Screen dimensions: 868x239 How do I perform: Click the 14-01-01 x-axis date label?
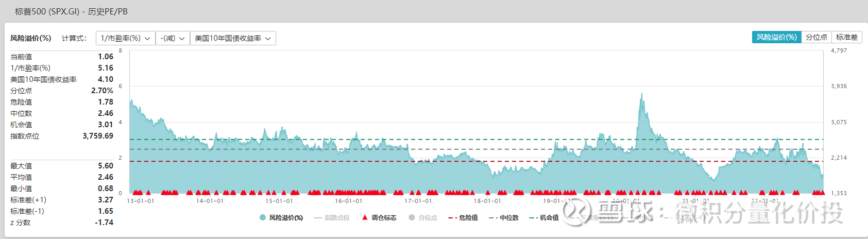210,201
